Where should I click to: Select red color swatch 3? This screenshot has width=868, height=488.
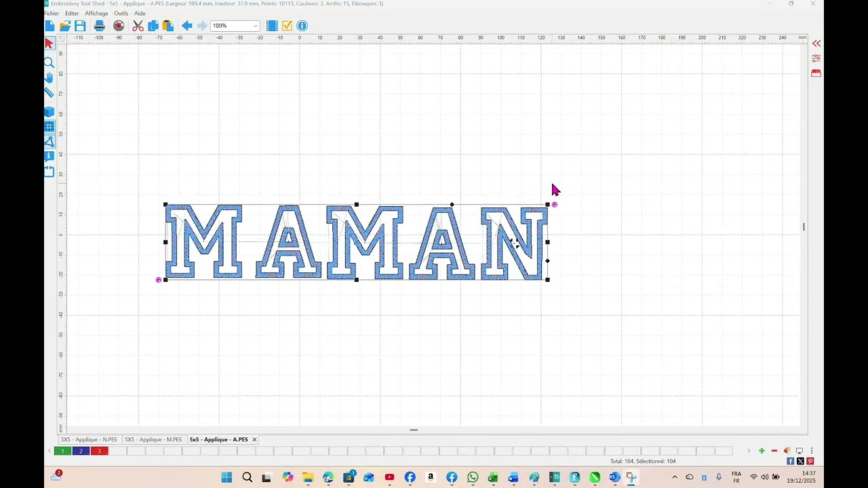point(99,451)
